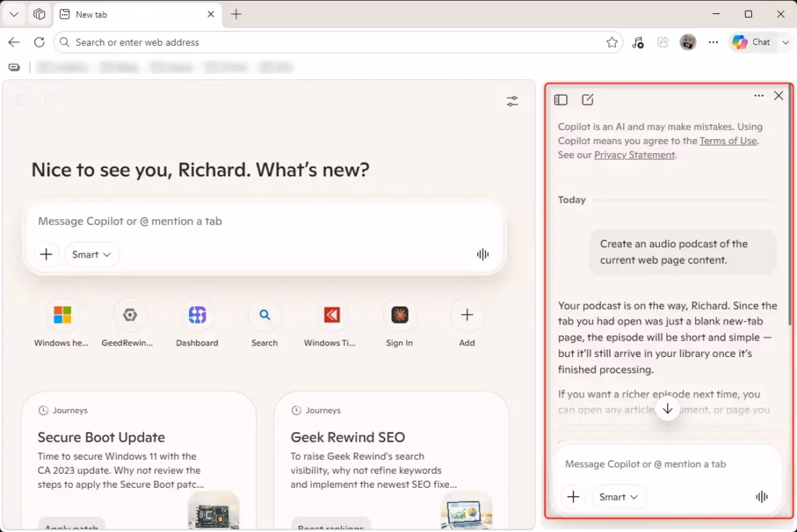Screen dimensions: 797x532
Task: Open the tab actions chevron menu
Action: coord(14,14)
